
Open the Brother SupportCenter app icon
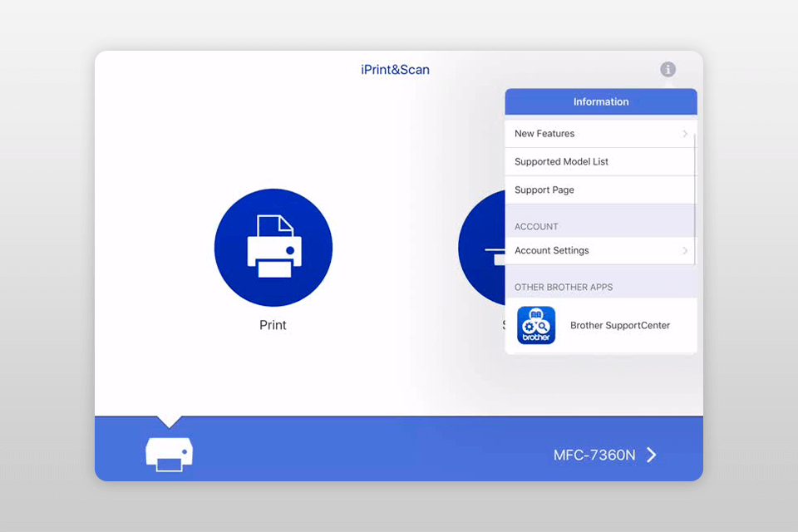pyautogui.click(x=536, y=325)
